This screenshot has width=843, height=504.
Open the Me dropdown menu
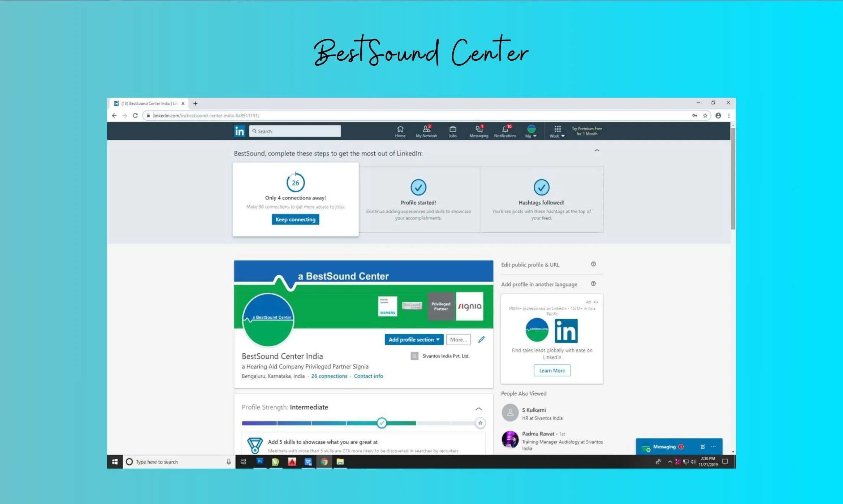tap(531, 132)
